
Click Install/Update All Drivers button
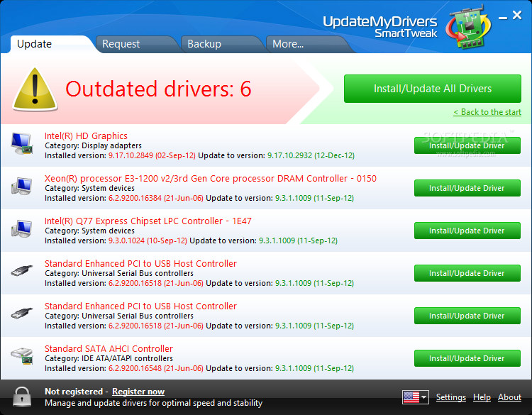pyautogui.click(x=433, y=89)
